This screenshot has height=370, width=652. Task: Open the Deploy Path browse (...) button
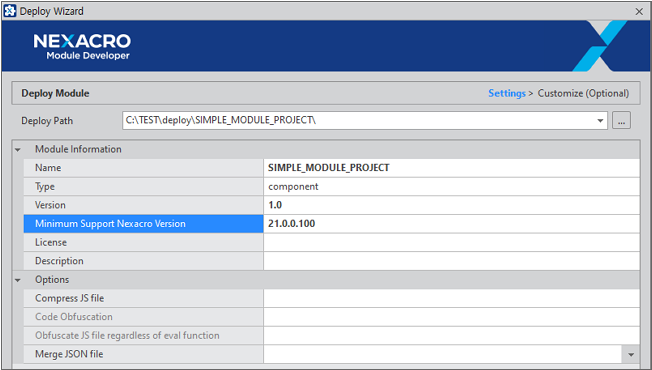[x=621, y=121]
